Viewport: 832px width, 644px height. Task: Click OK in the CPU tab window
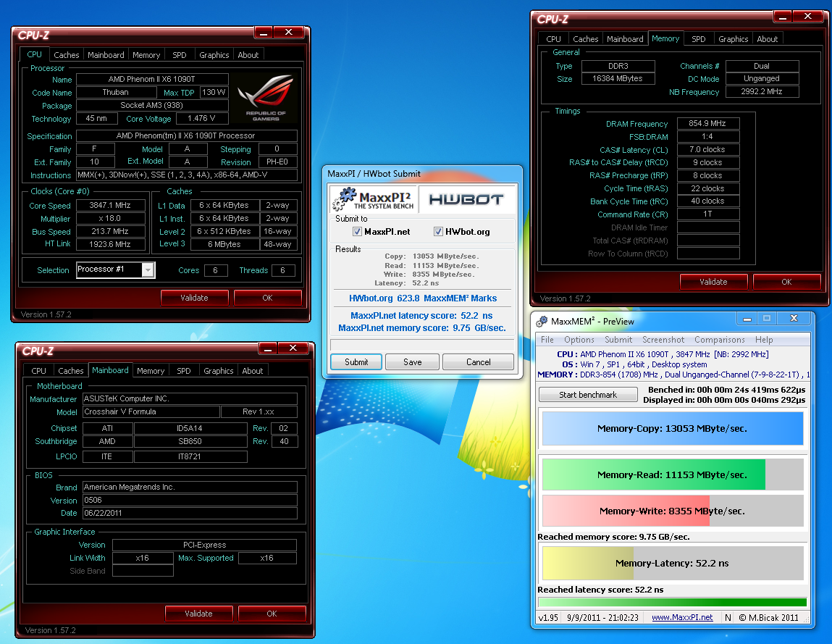pyautogui.click(x=267, y=298)
